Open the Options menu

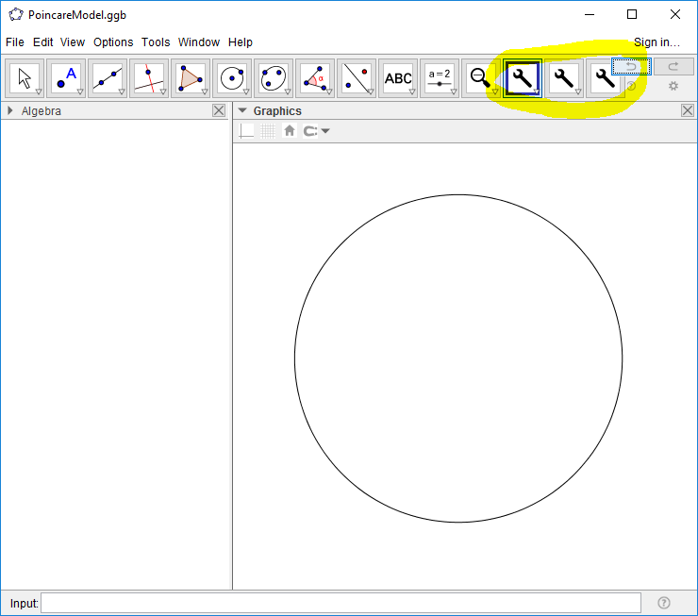(x=113, y=42)
